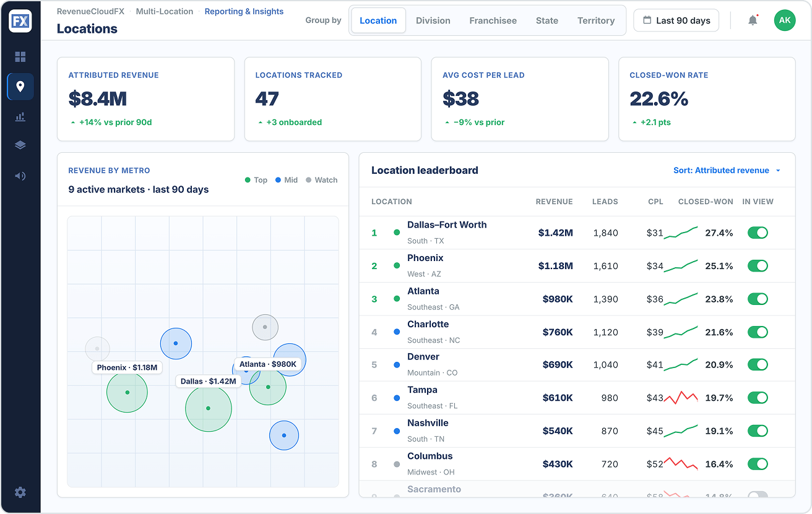Open the dashboard grid icon in sidebar

point(20,57)
